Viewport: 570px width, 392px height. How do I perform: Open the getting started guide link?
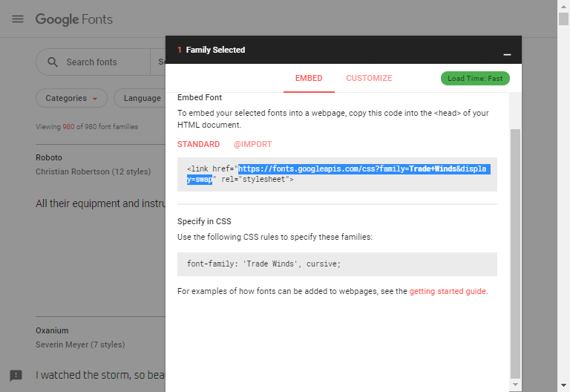[x=448, y=291]
